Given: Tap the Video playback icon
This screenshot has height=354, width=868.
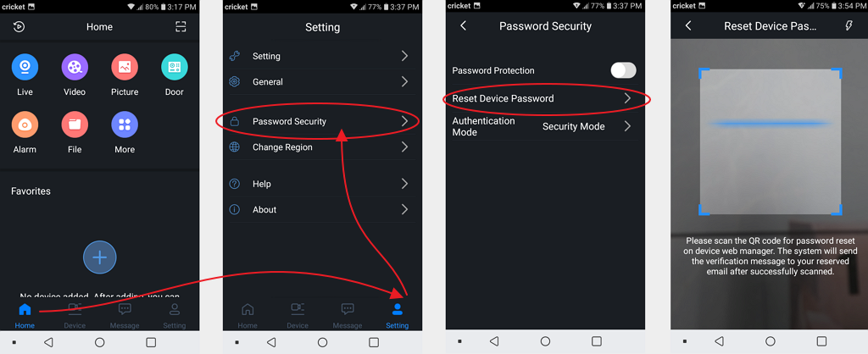Looking at the screenshot, I should (x=75, y=68).
